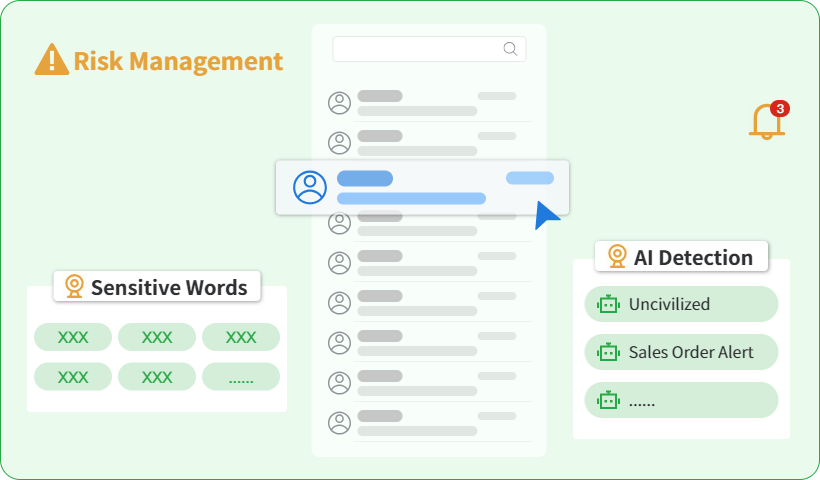Screen dimensions: 820x480
Task: Click the notification bell with badge 3
Action: [768, 121]
